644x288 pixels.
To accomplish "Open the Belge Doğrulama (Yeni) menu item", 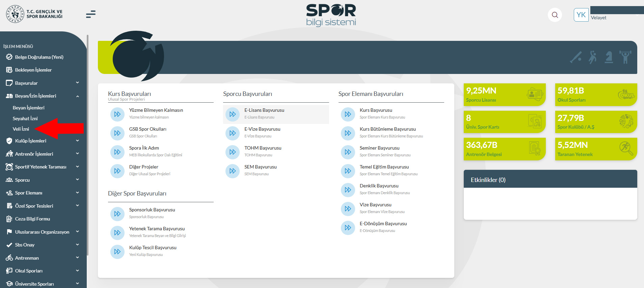I will pos(39,57).
